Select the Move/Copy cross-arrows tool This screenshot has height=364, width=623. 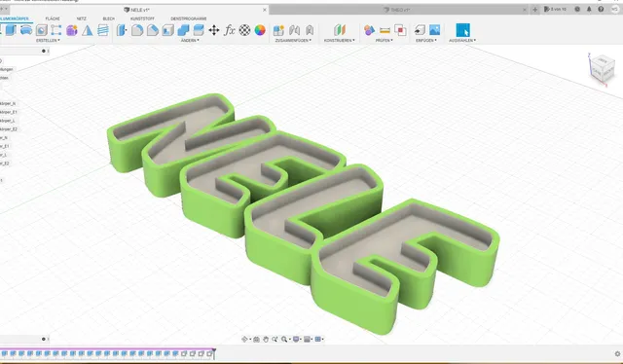point(214,30)
